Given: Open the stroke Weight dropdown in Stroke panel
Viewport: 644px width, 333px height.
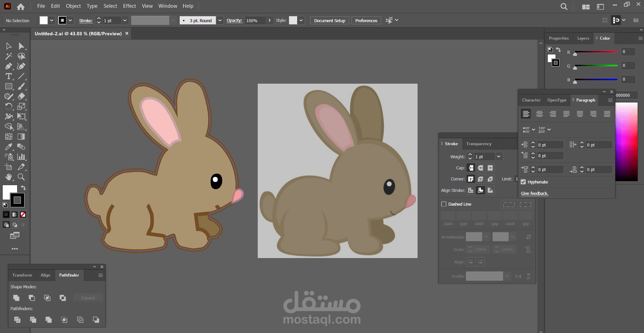Looking at the screenshot, I should pos(499,157).
